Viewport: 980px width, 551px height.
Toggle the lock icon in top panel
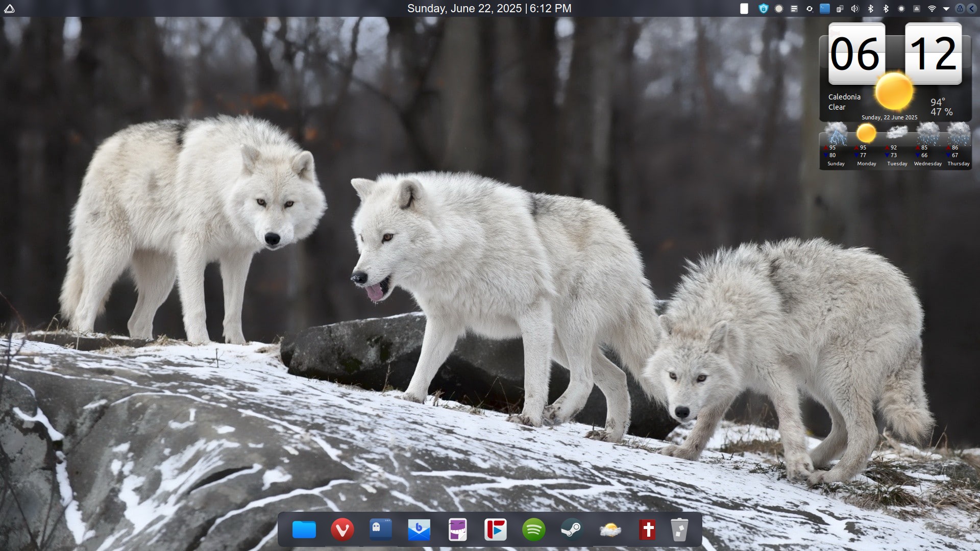tap(960, 9)
